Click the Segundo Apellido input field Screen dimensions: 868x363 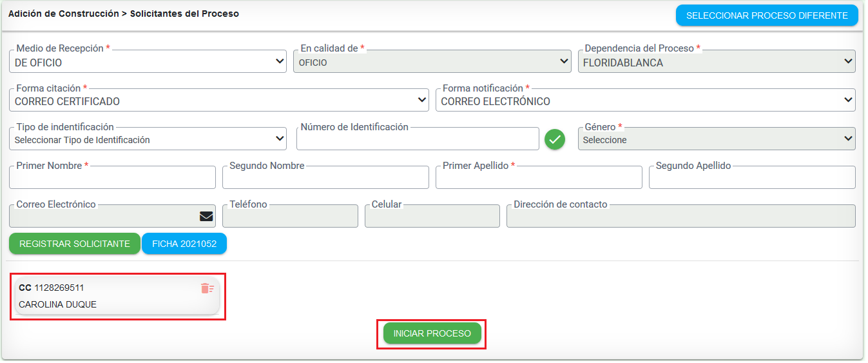click(x=752, y=177)
